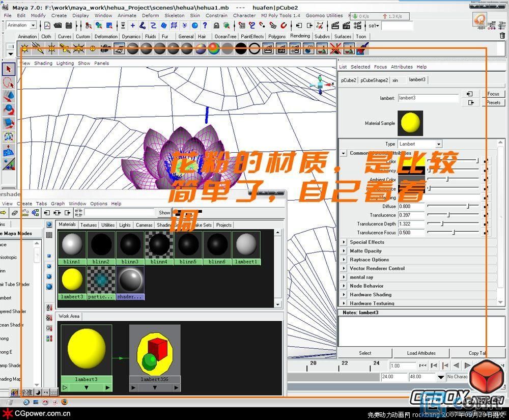Select the blinn4 checkered material swatch
The height and width of the screenshot is (420, 509).
159,248
